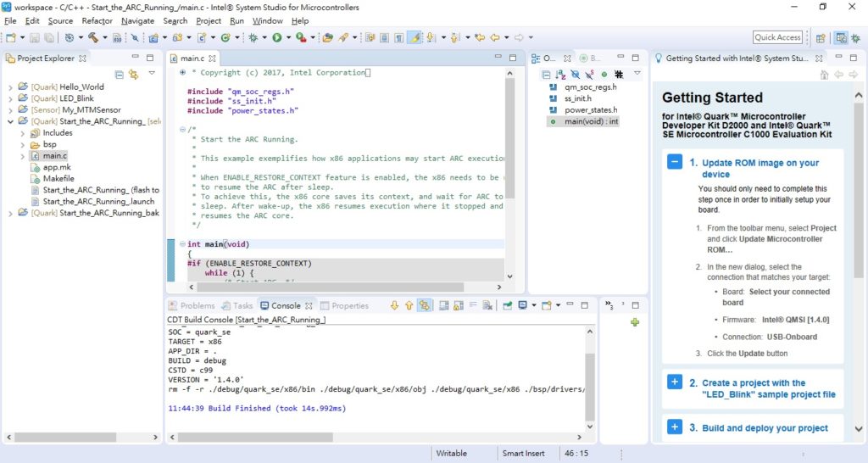Open the Refactor menu

coord(97,21)
